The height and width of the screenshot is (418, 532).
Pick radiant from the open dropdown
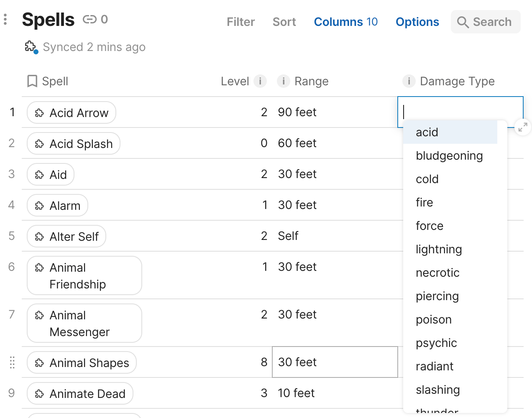(x=435, y=366)
